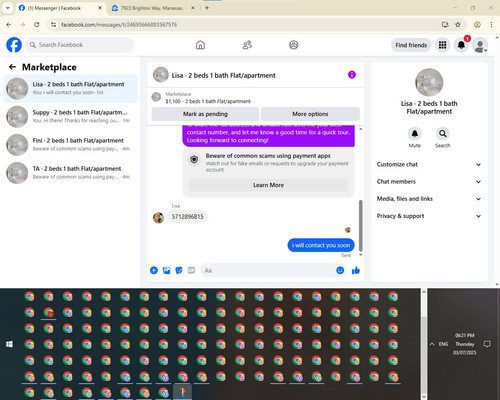The image size is (500, 400).
Task: Search in conversation using magnifier icon
Action: pyautogui.click(x=443, y=134)
